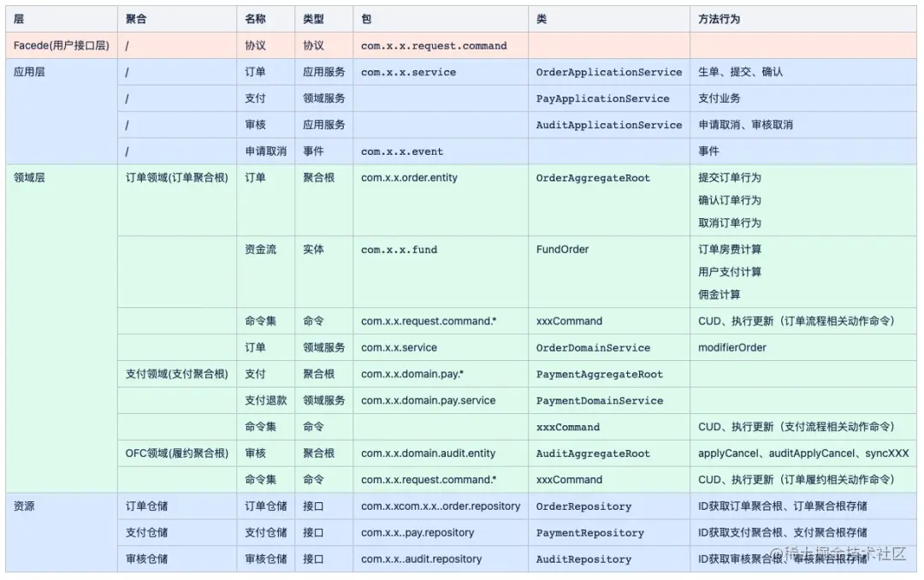This screenshot has width=924, height=580.
Task: Select 支付领域(支付聚合根) aggregate cell
Action: pos(177,374)
